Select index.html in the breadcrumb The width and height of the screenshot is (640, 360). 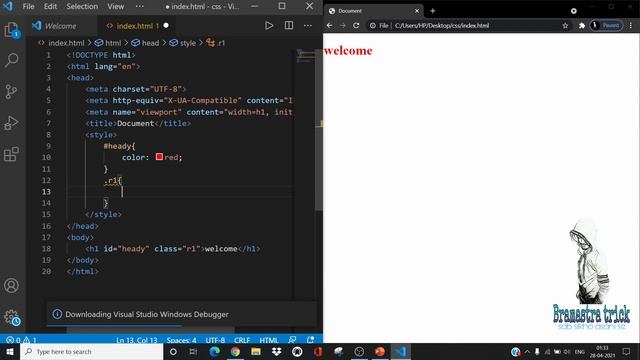(66, 43)
